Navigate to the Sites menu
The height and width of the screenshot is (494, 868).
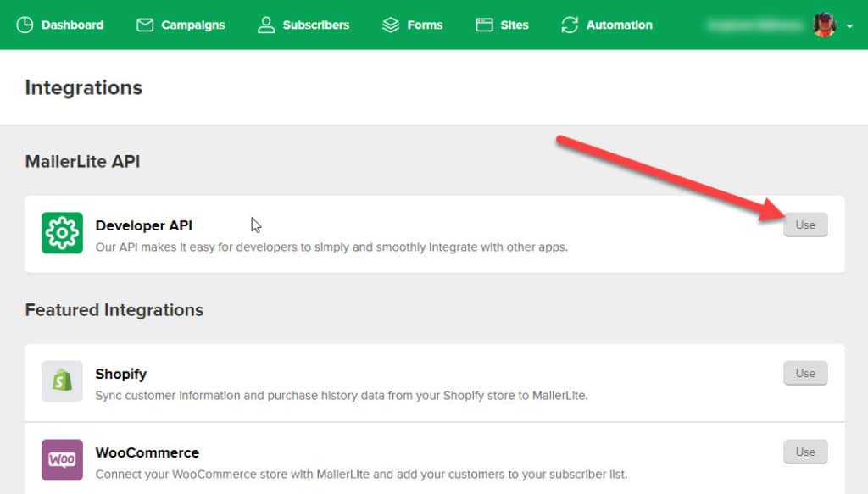click(502, 25)
